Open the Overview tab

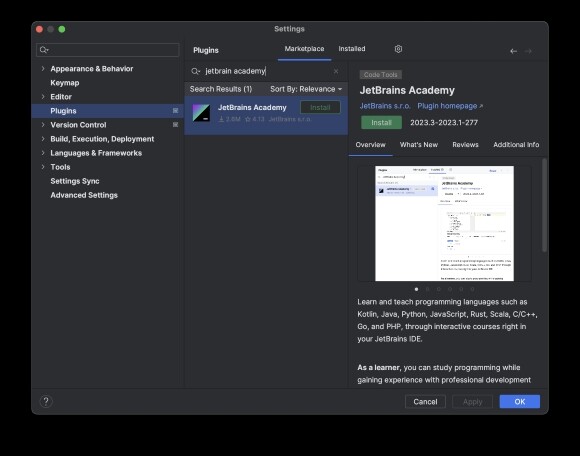tap(370, 145)
